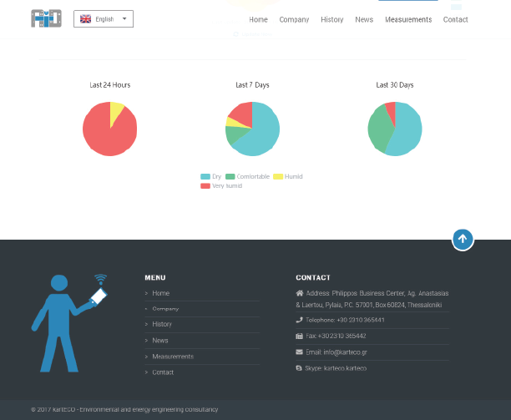Click the News link in footer menu
Viewport: 511px width, 420px height.
pos(160,341)
